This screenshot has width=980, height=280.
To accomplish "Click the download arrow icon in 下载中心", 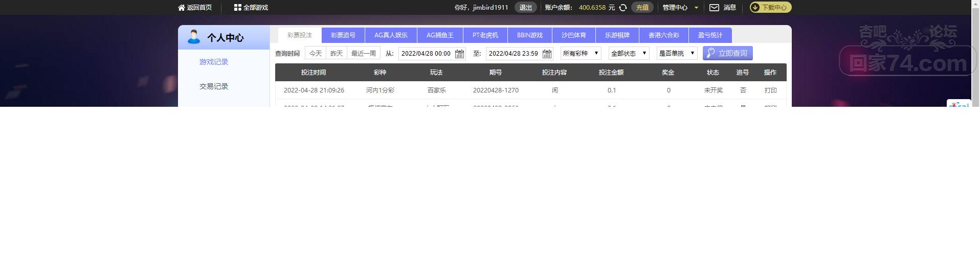I will coord(755,8).
